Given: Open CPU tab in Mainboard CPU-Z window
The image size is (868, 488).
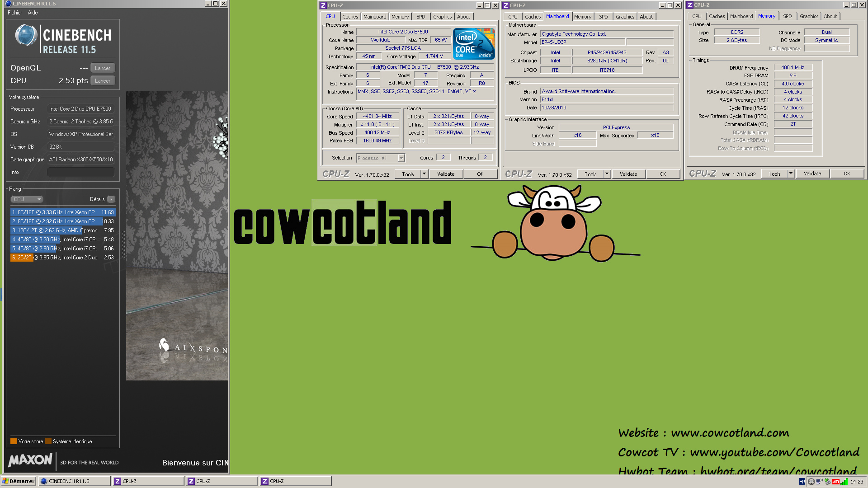Looking at the screenshot, I should click(x=513, y=17).
